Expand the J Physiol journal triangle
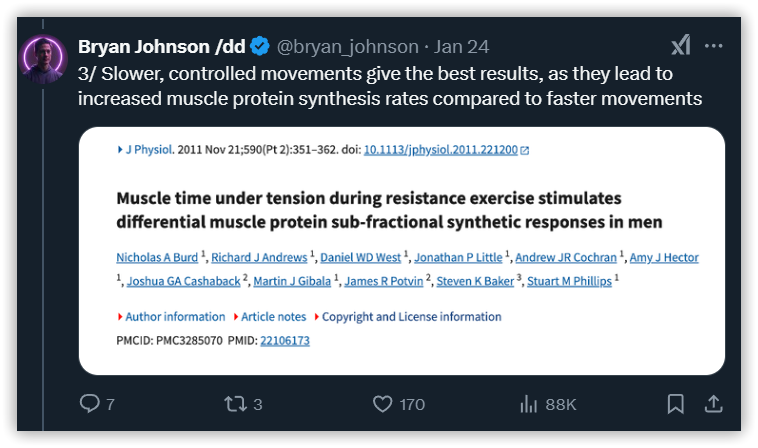The image size is (758, 448). coord(120,150)
